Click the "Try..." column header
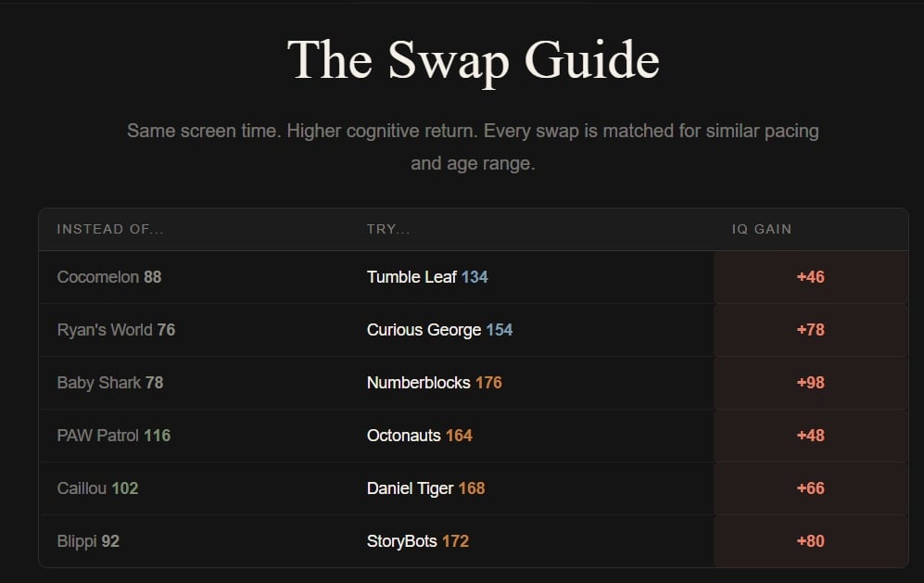 pos(388,229)
